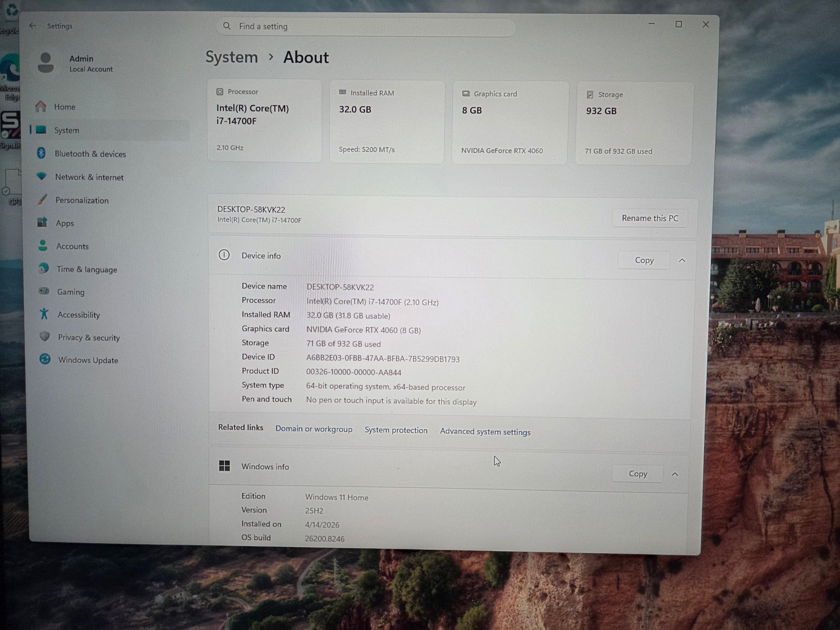Select Product ID value 00326-10000-00000-AA844
840x630 pixels.
tap(354, 372)
